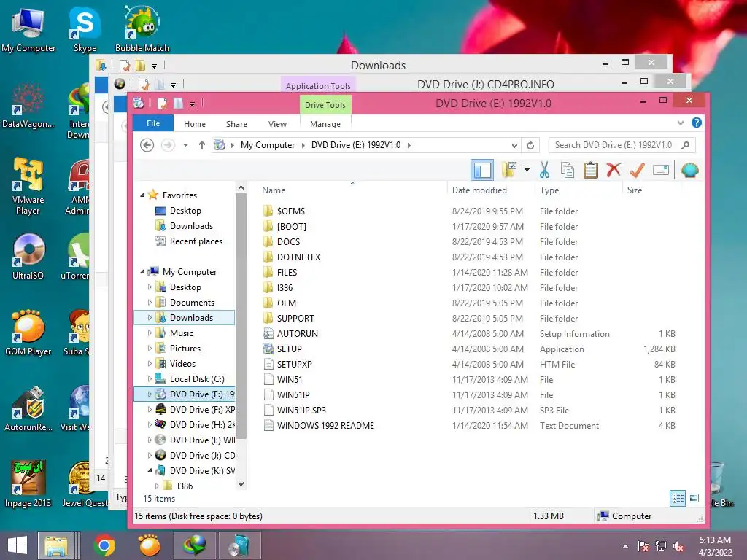This screenshot has height=560, width=747.
Task: Sort by the Date modified column header
Action: coord(479,190)
